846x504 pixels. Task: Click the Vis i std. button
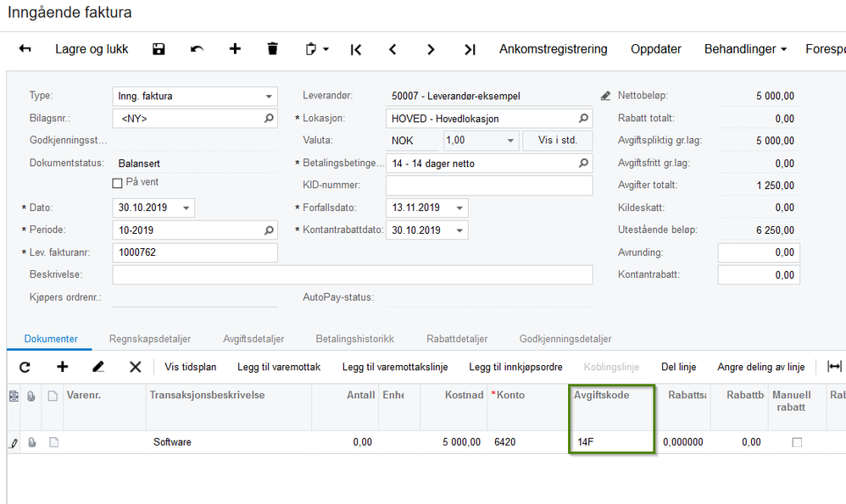[x=558, y=141]
